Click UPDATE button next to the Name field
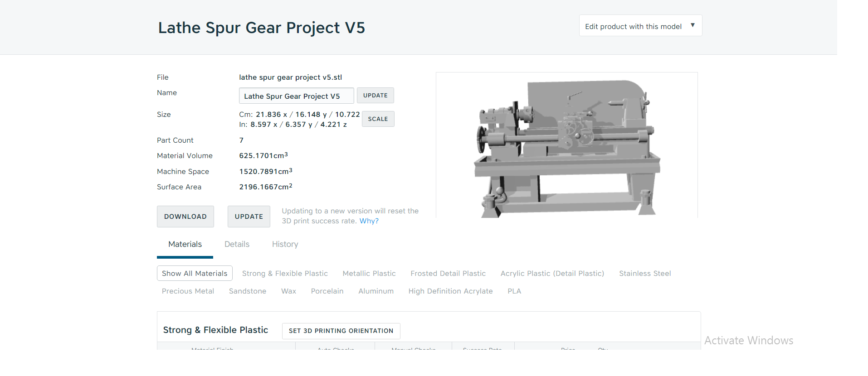 coord(375,96)
